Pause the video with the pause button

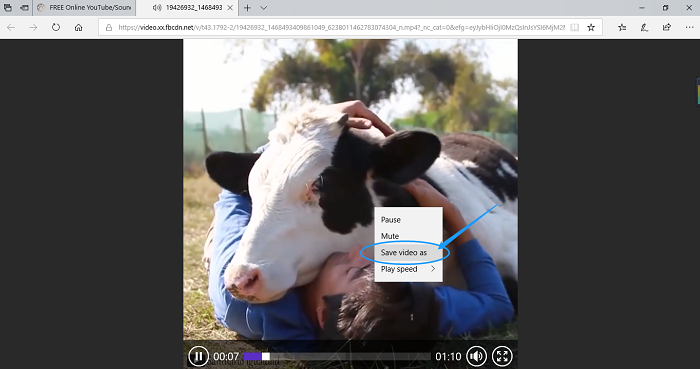pyautogui.click(x=198, y=356)
